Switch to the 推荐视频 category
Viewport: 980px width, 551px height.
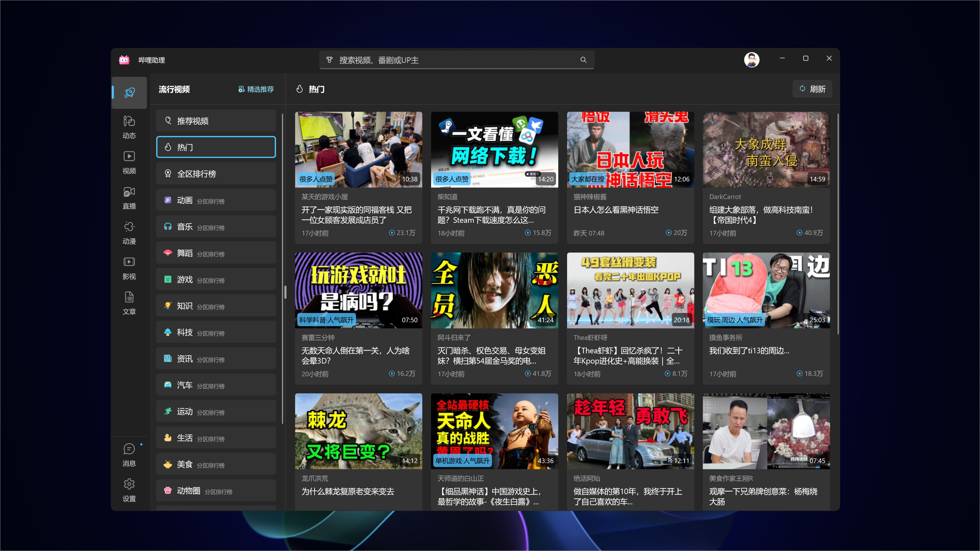216,121
